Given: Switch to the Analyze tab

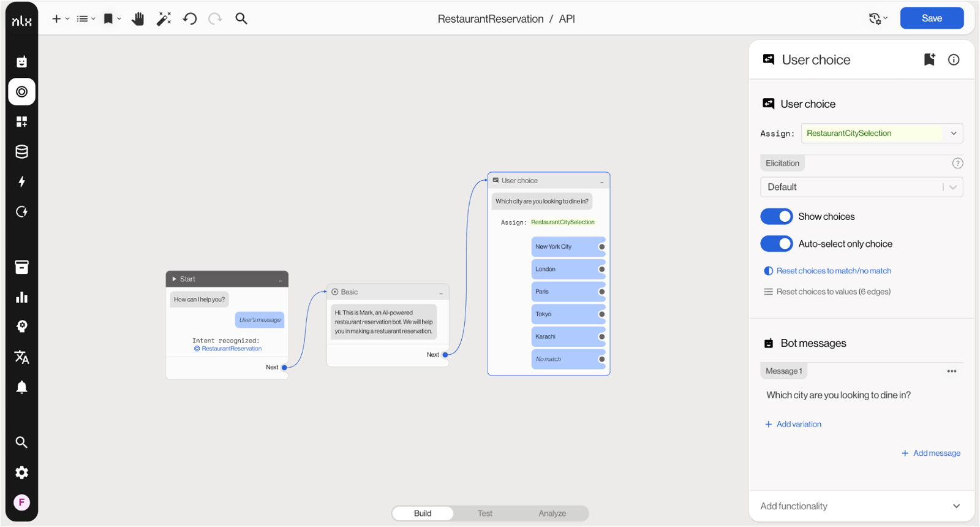Looking at the screenshot, I should click(552, 514).
